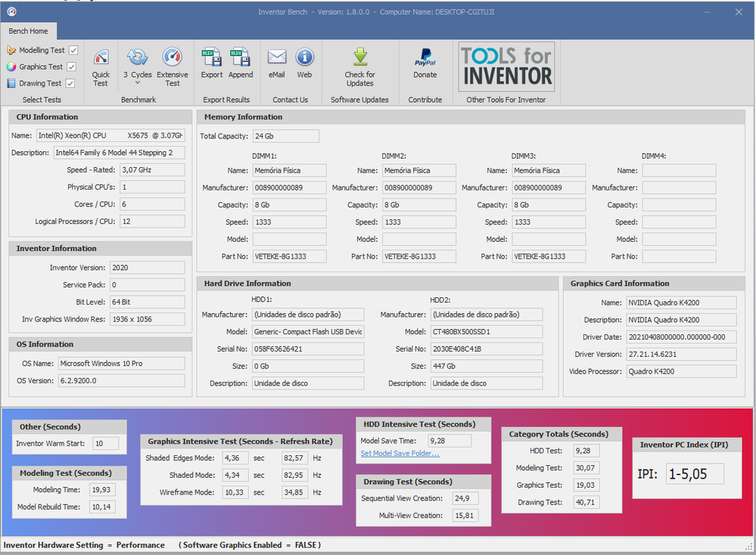Click the Logical Processors 12 field
The height and width of the screenshot is (555, 756).
tap(152, 221)
